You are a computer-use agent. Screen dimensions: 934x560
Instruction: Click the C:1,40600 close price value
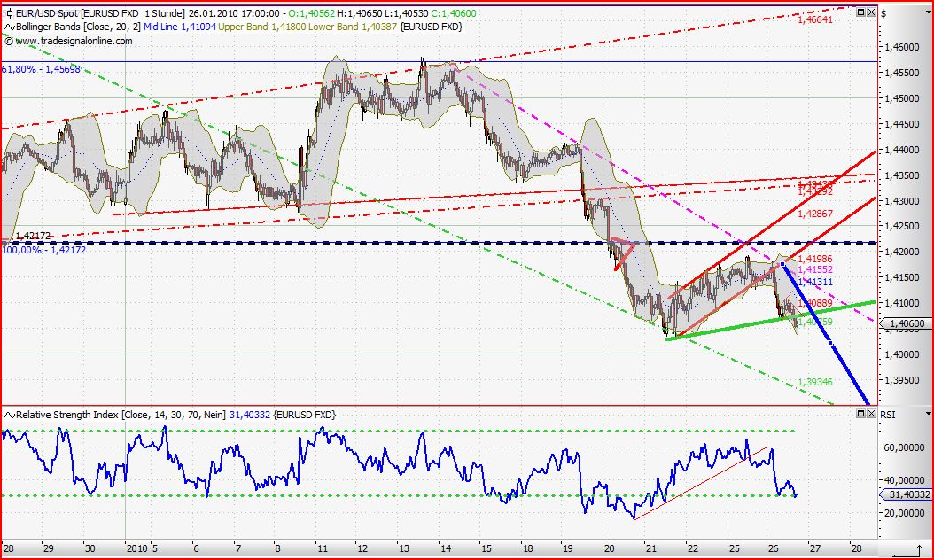454,13
